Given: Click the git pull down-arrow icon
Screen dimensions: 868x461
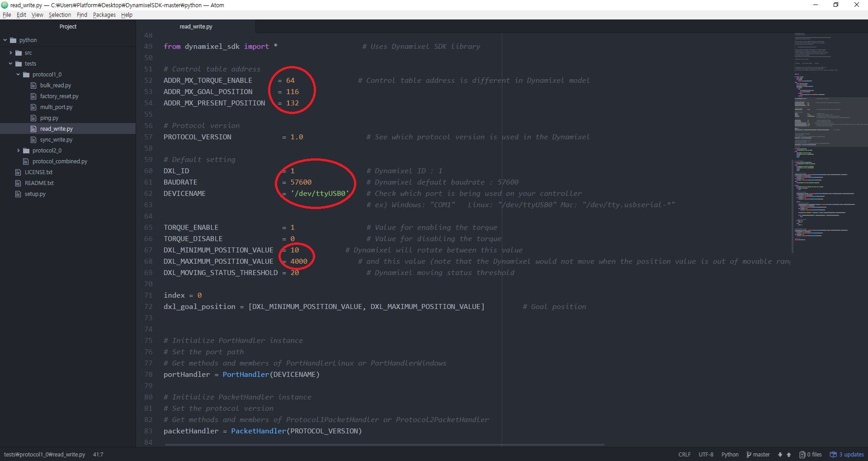Looking at the screenshot, I should click(780, 455).
